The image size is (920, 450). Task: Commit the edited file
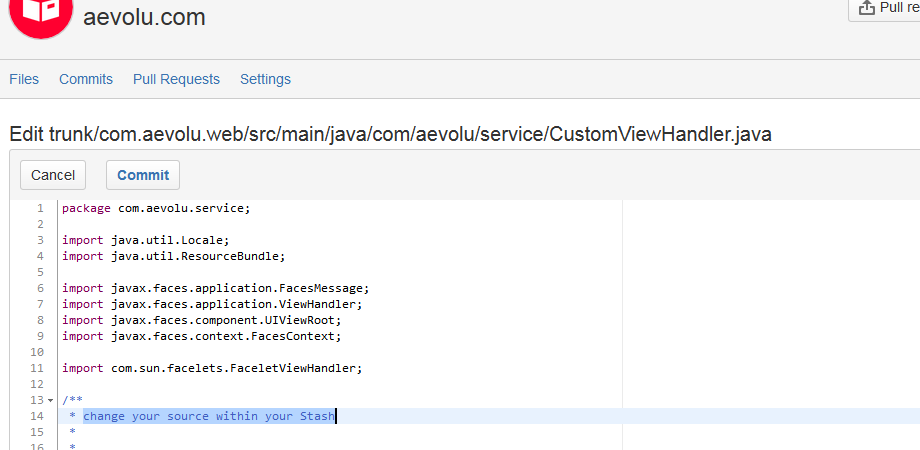point(143,175)
